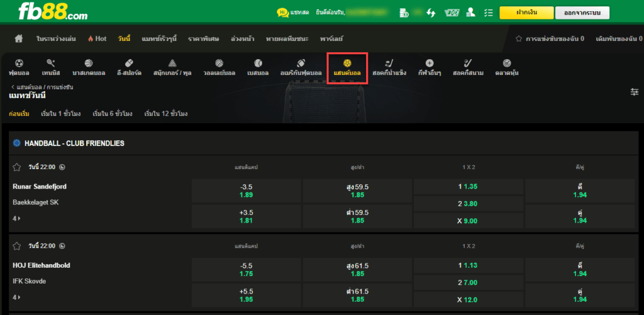Open the IFK Skovde team name
Image resolution: width=644 pixels, height=315 pixels.
(x=29, y=281)
